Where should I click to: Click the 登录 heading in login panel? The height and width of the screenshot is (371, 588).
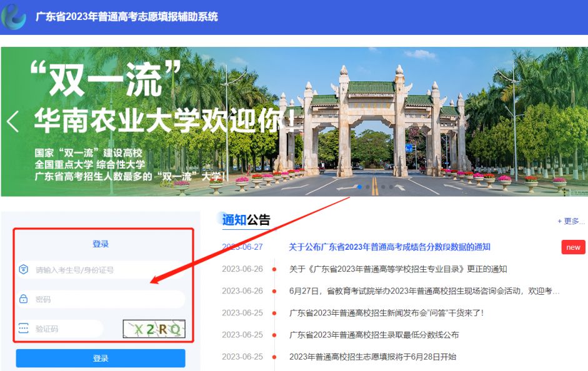tap(101, 244)
